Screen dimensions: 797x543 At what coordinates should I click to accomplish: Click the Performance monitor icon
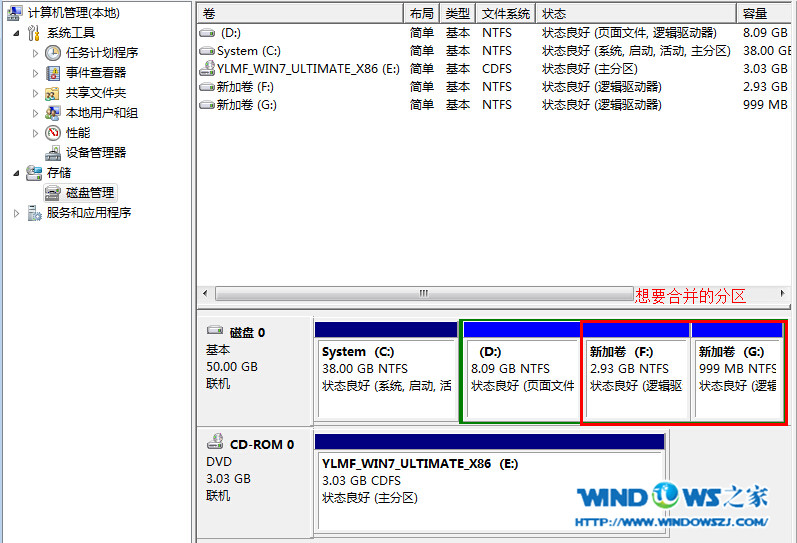[53, 133]
